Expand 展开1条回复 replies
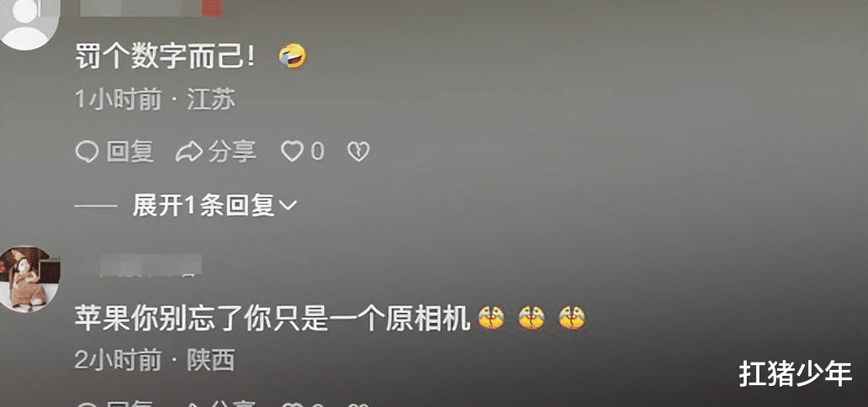Image resolution: width=868 pixels, height=407 pixels. [x=204, y=207]
